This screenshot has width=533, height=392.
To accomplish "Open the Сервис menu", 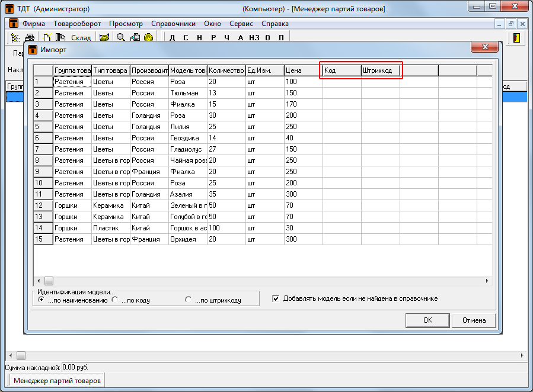I will 241,24.
